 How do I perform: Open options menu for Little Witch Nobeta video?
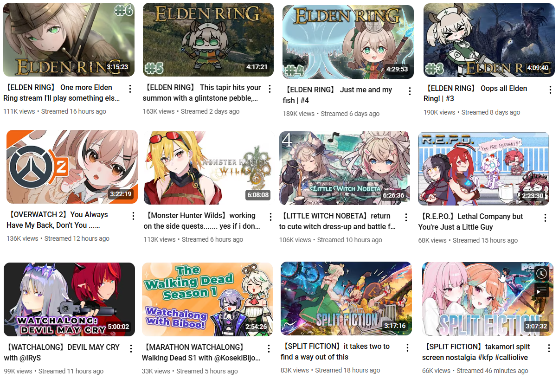[x=406, y=217]
